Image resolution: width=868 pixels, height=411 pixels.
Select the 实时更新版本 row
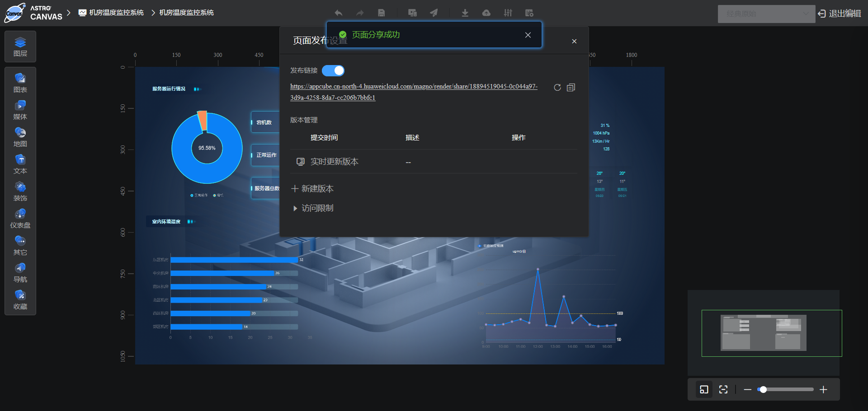[x=434, y=162]
